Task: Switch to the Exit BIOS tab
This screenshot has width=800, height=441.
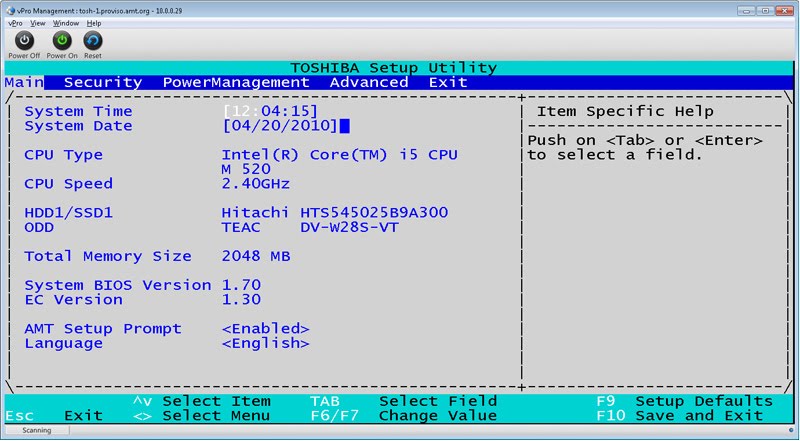Action: coord(448,82)
